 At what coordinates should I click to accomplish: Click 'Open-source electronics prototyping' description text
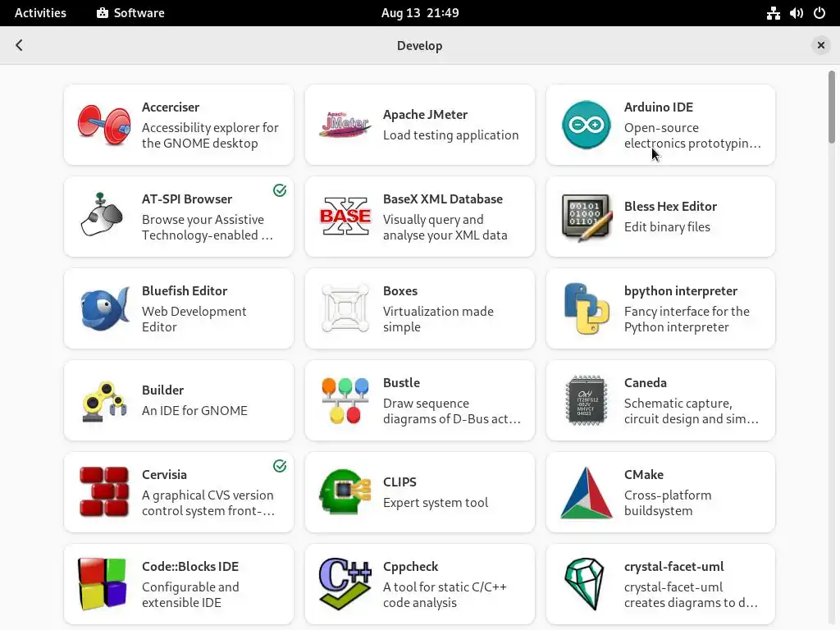[x=692, y=135]
